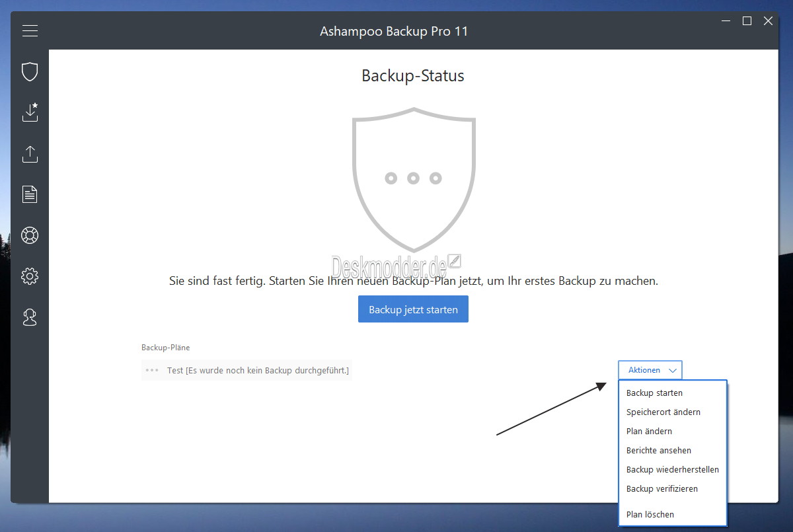Click the new backup plan download-star icon
Screen dimensions: 793x532
coord(30,112)
